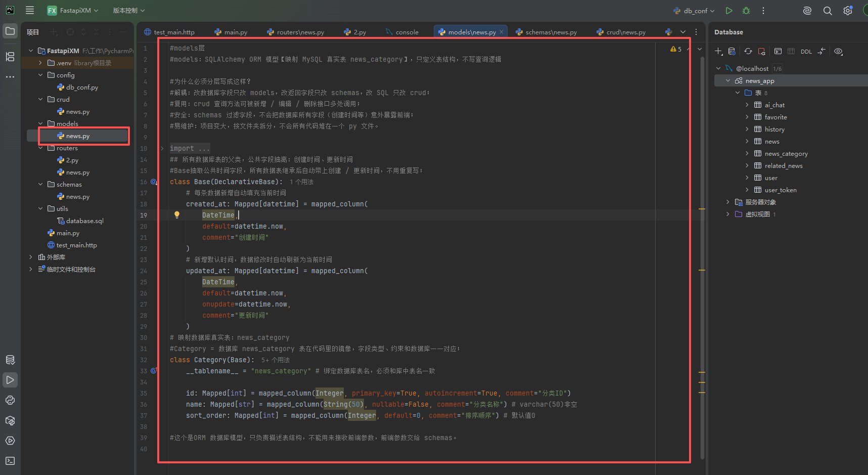The width and height of the screenshot is (868, 475).
Task: Switch to main.py editor tab
Action: (231, 32)
